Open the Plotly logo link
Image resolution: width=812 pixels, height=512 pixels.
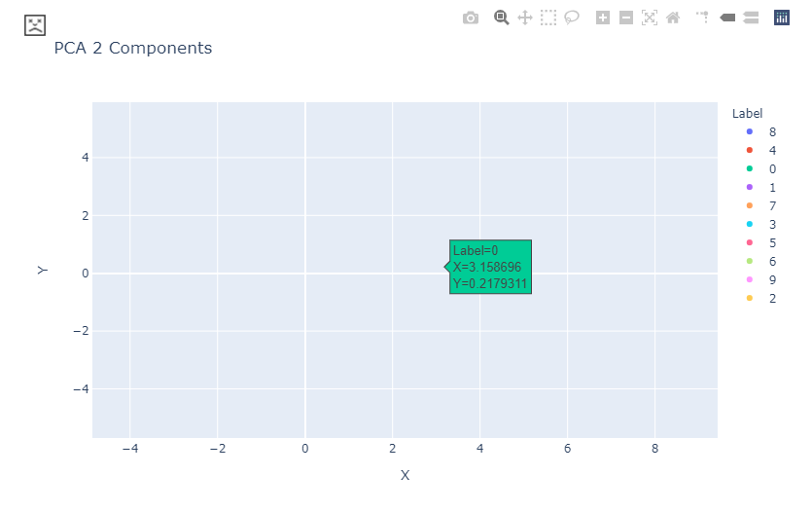pyautogui.click(x=782, y=18)
